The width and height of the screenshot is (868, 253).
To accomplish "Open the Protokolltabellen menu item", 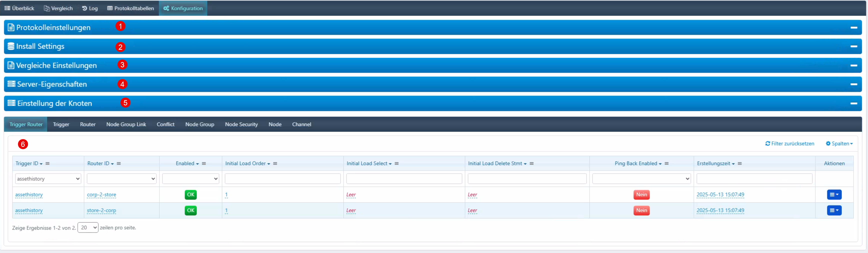I will pos(130,8).
